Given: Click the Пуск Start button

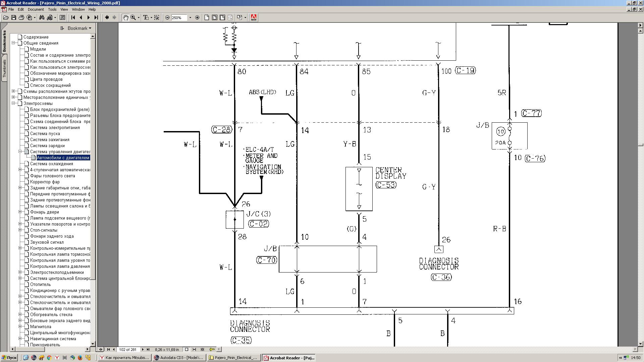Looking at the screenshot, I should [x=9, y=358].
